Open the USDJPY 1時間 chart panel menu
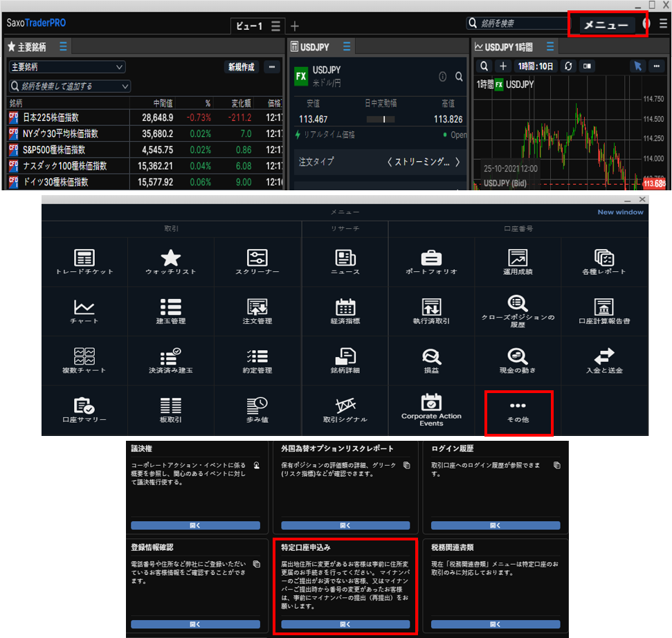Viewport: 672px width, 638px height. tap(550, 46)
